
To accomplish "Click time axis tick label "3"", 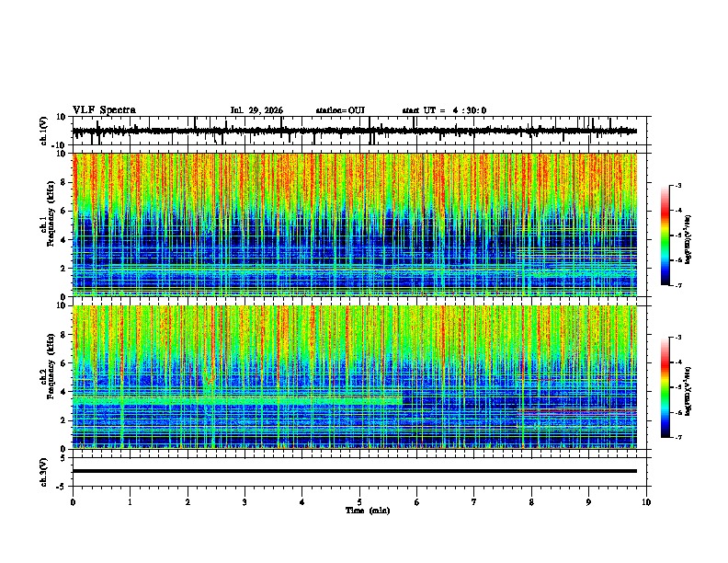I will pos(245,502).
